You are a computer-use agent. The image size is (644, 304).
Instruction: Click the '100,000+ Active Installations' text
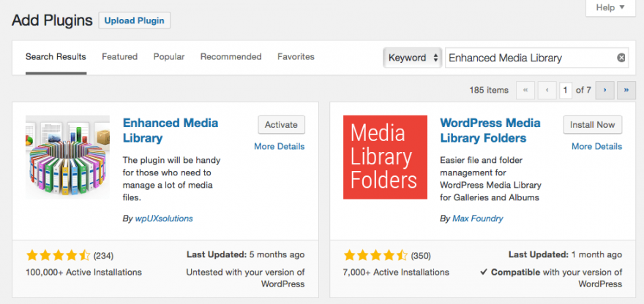[83, 272]
